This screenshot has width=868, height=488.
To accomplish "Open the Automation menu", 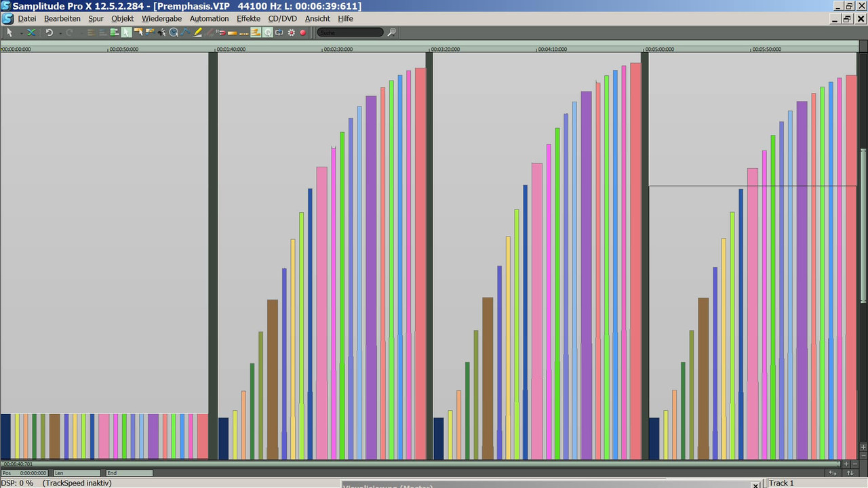I will (x=210, y=18).
